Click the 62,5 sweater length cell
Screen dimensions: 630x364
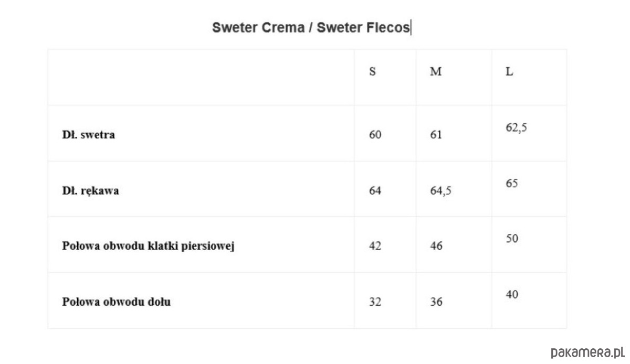click(516, 127)
